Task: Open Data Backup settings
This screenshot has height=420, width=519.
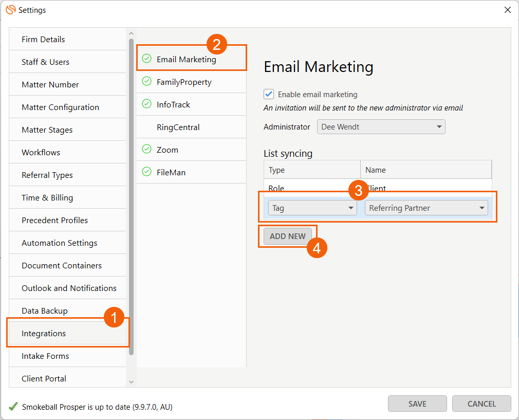Action: pos(67,311)
